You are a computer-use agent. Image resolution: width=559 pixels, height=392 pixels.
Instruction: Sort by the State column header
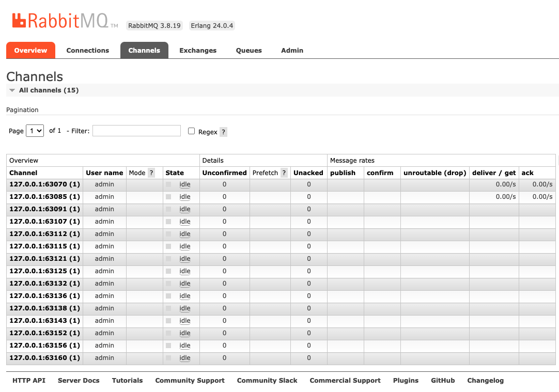tap(175, 173)
